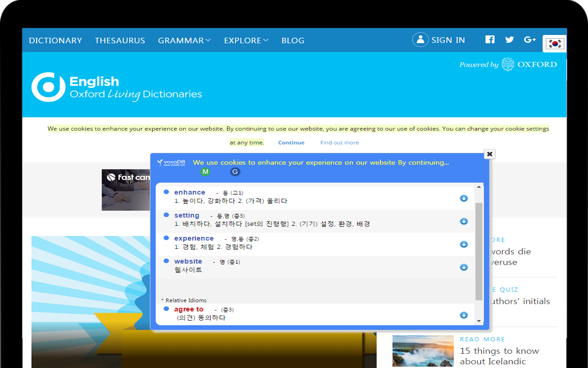Expand the experience entry down arrow
The width and height of the screenshot is (588, 368).
[464, 244]
